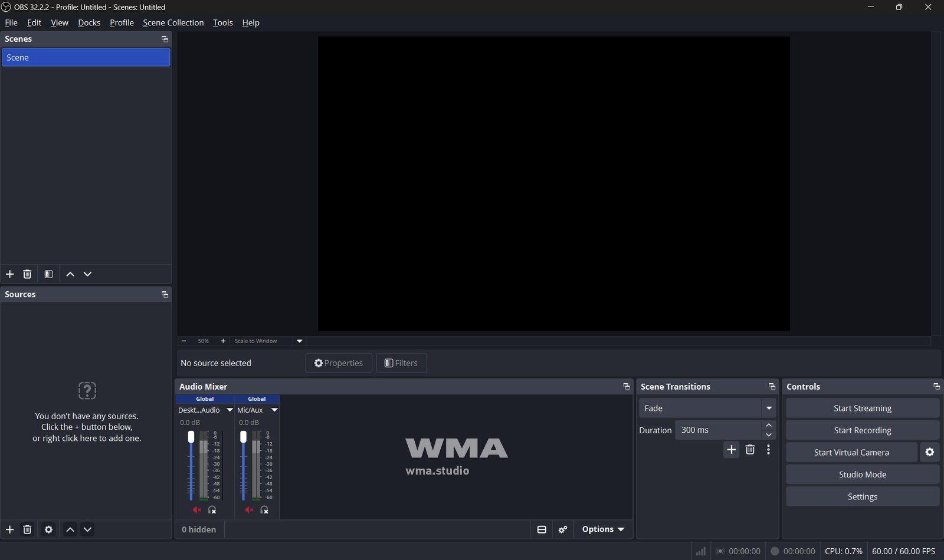Open the Settings button in Controls

tap(863, 496)
